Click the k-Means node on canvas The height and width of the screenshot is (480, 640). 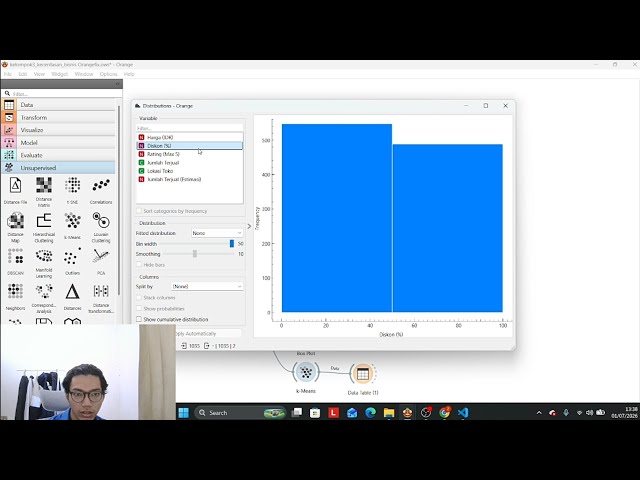(306, 372)
